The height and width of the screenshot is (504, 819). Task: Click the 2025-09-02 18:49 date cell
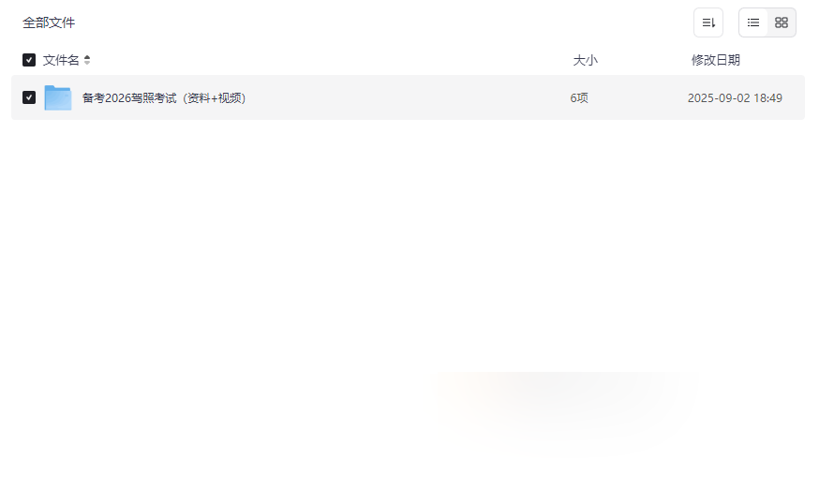tap(735, 97)
